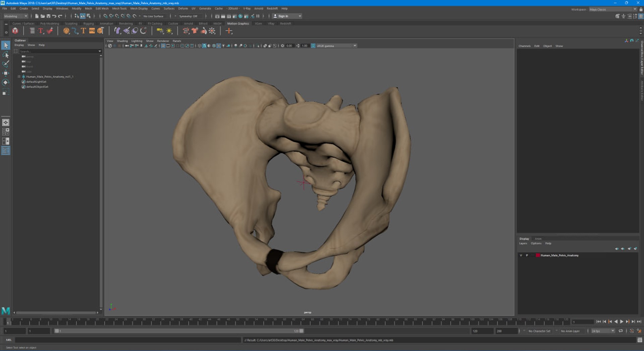Click the MASH network red cube shelf icon
Screen dimensions: 644x351
pyautogui.click(x=15, y=31)
